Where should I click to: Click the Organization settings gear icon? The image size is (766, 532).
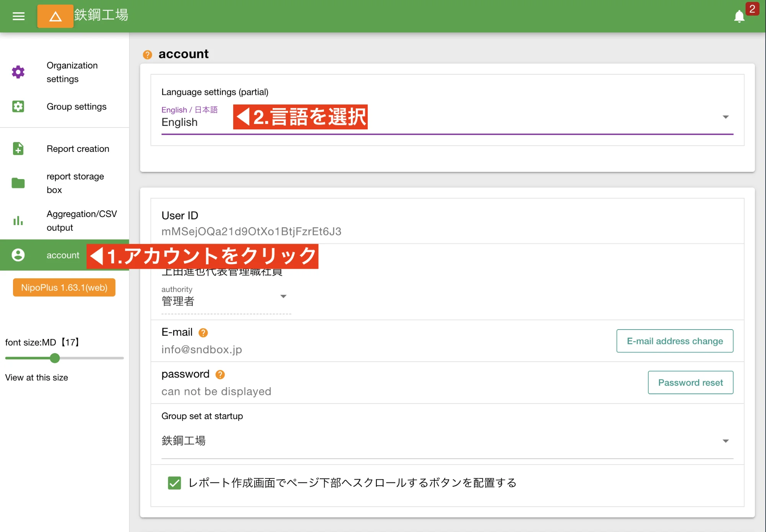(x=18, y=72)
